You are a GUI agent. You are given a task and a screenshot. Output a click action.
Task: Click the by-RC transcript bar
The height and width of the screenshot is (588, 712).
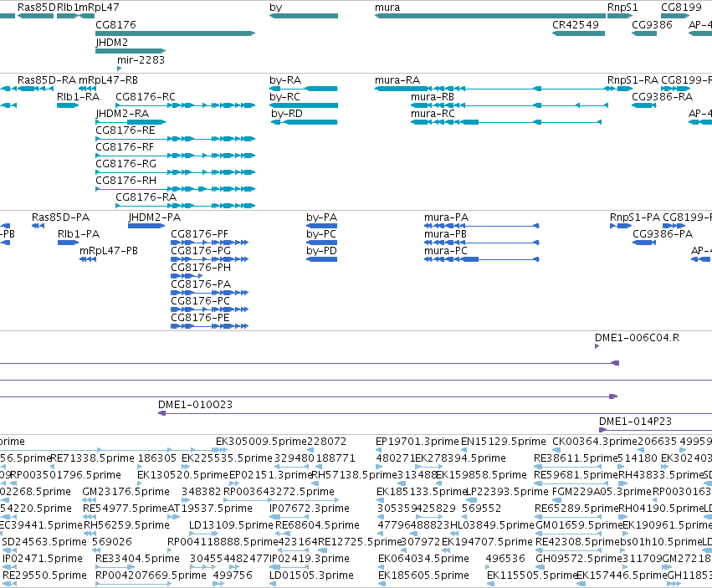[304, 105]
